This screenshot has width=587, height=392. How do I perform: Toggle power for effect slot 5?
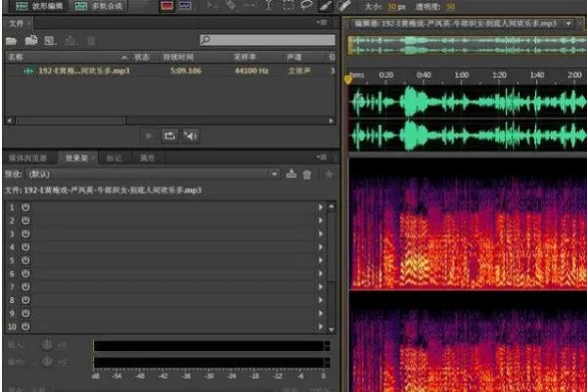pyautogui.click(x=24, y=261)
